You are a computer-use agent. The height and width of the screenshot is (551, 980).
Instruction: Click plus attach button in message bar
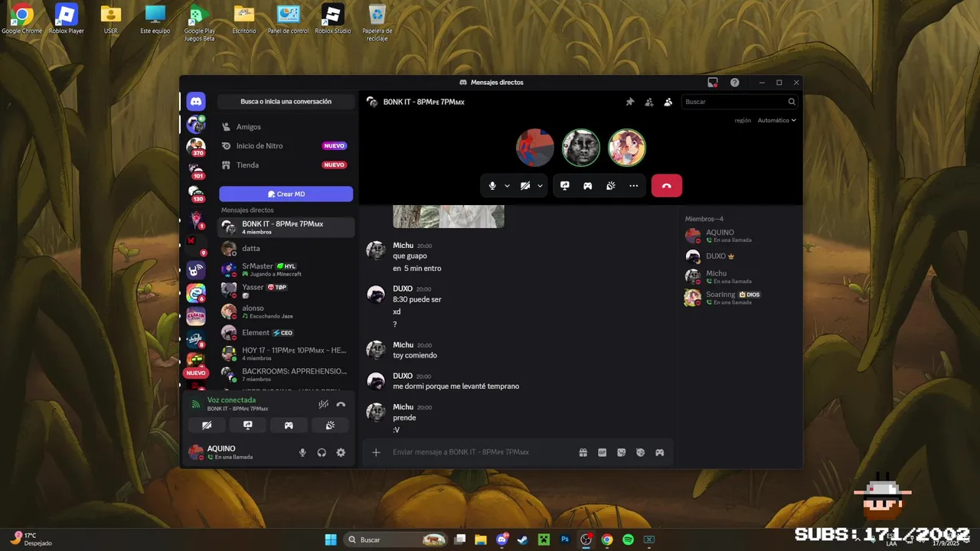(376, 452)
